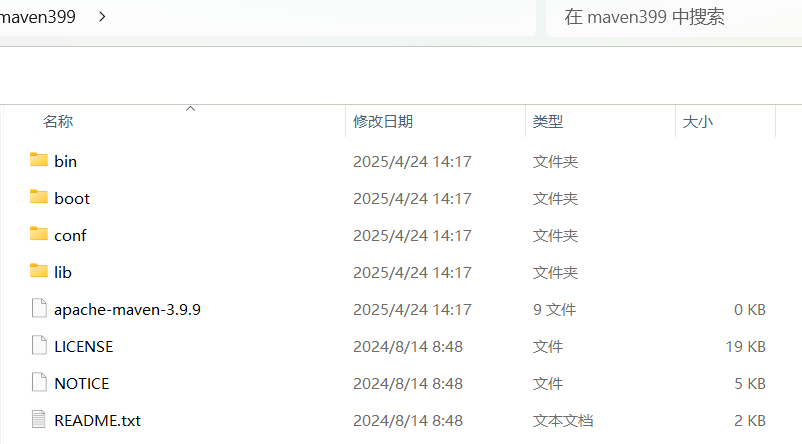Click the apache-maven-3.9.9 file icon
The width and height of the screenshot is (802, 444).
(x=39, y=308)
